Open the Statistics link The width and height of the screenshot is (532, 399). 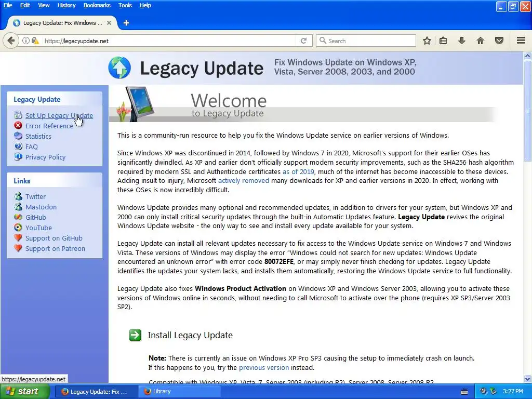38,137
